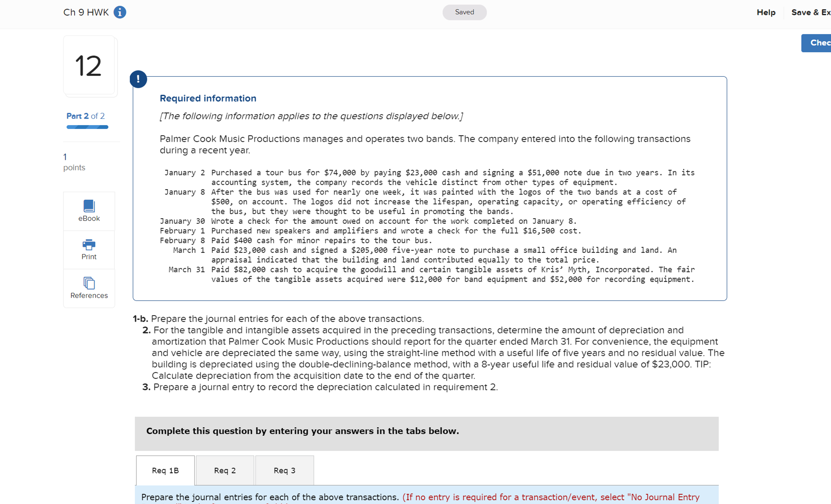Select the Req 1B tab

point(165,470)
